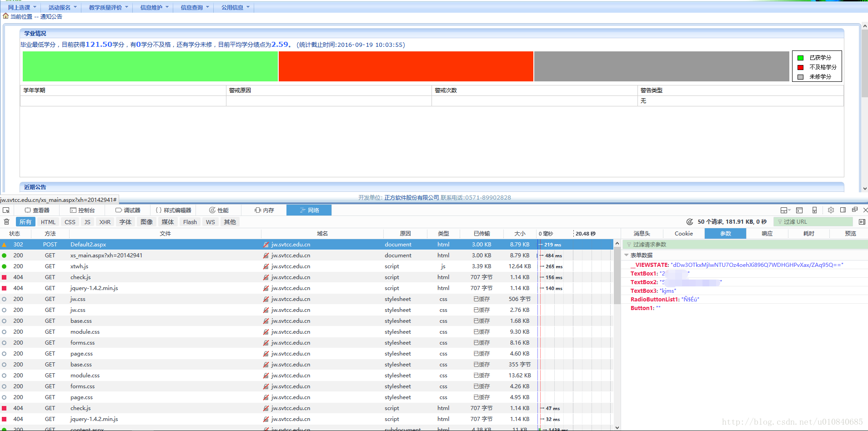The image size is (868, 431).
Task: Enable responsive design mode icon
Action: coord(814,210)
